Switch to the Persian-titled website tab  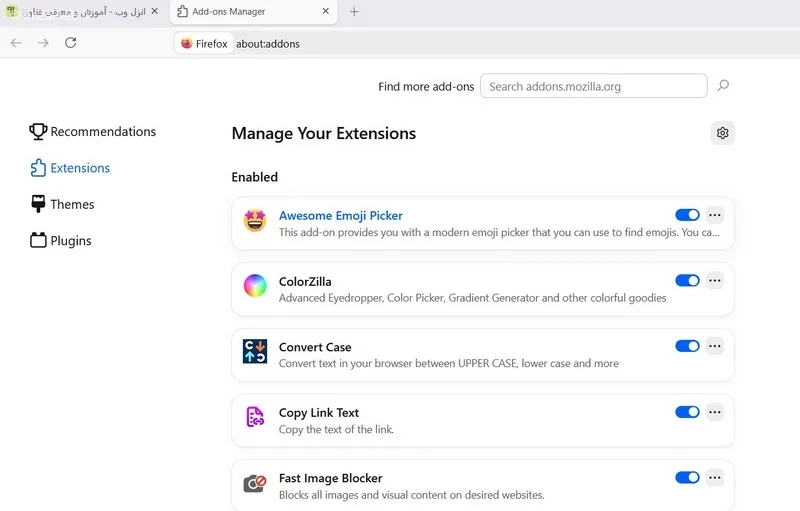[82, 12]
